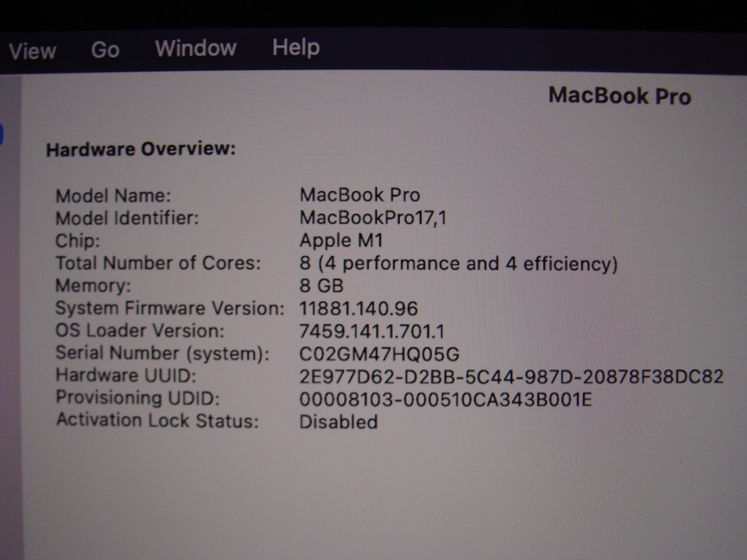This screenshot has width=747, height=560.
Task: Select the highlighted blue sidebar item
Action: [x=1, y=134]
